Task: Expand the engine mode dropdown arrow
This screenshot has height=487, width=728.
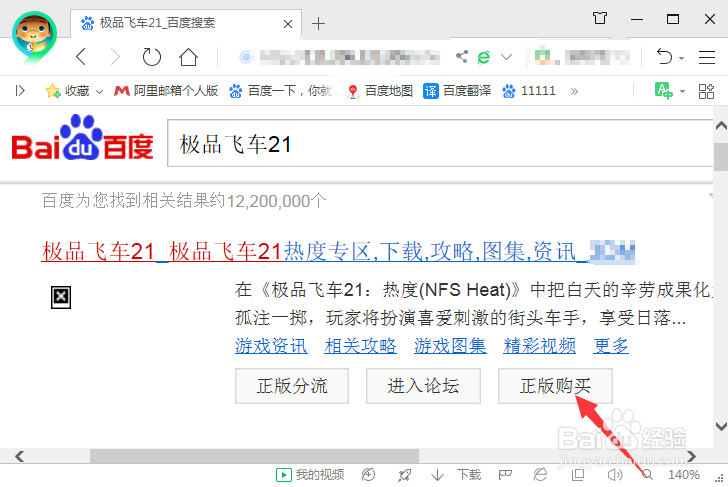Action: (x=507, y=57)
